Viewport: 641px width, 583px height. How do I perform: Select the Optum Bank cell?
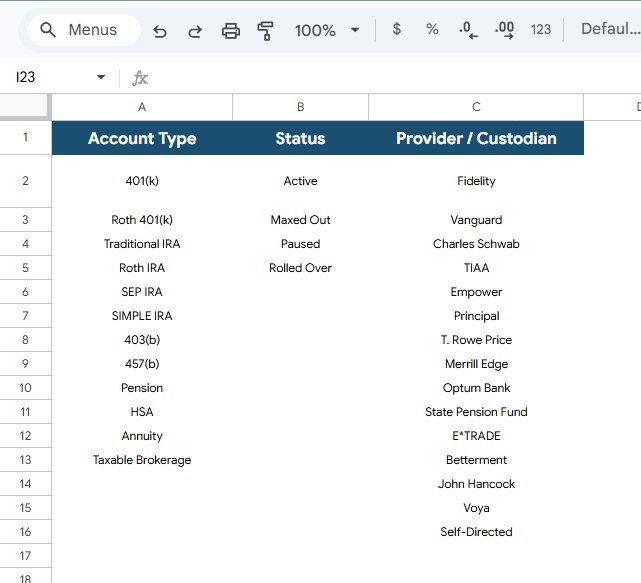click(476, 388)
